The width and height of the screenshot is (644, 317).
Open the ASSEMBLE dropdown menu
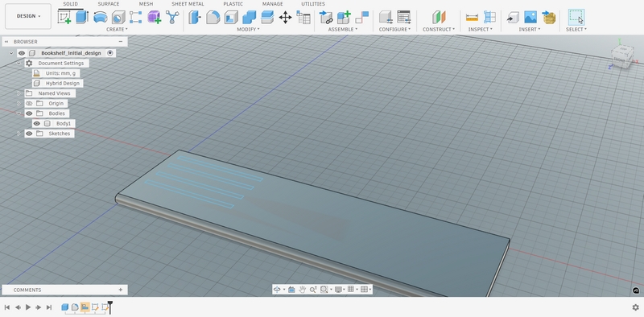pos(343,29)
